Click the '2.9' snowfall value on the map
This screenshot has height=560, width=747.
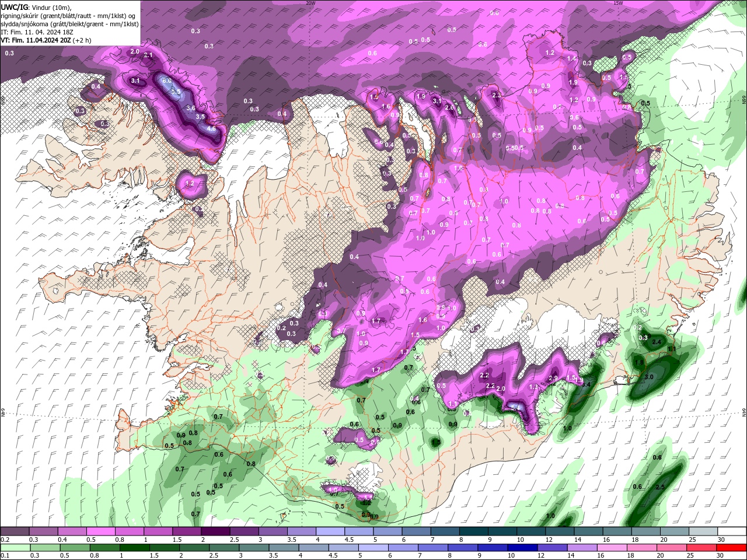point(553,378)
